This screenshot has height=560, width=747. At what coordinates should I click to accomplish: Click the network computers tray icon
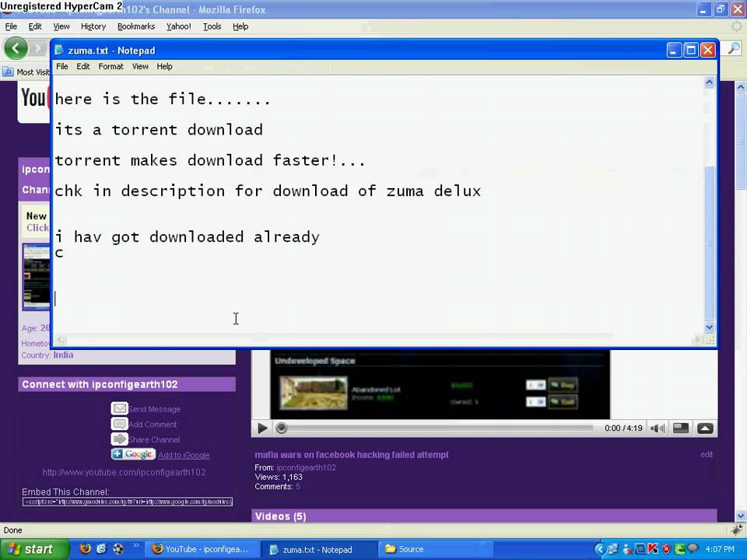pos(613,549)
